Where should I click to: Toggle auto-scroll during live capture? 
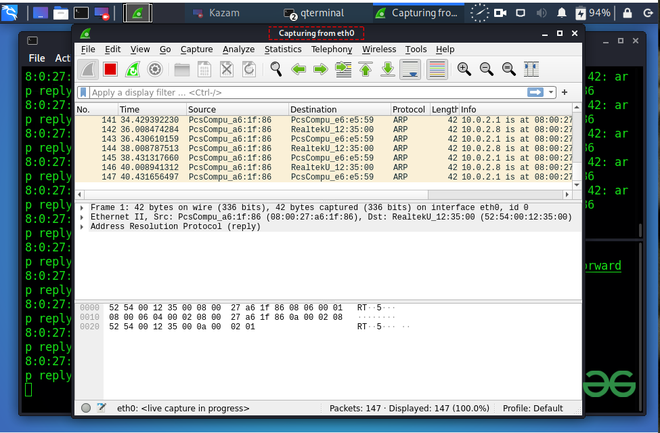click(x=410, y=69)
